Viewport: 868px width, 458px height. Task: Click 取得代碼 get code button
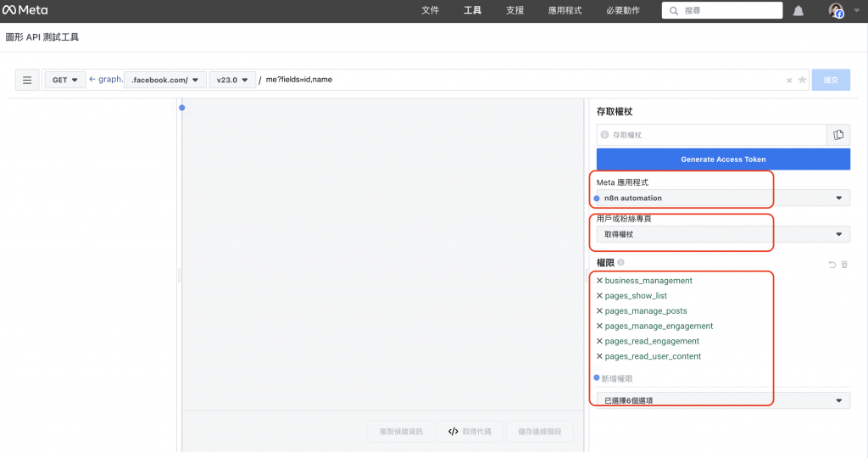(x=470, y=432)
